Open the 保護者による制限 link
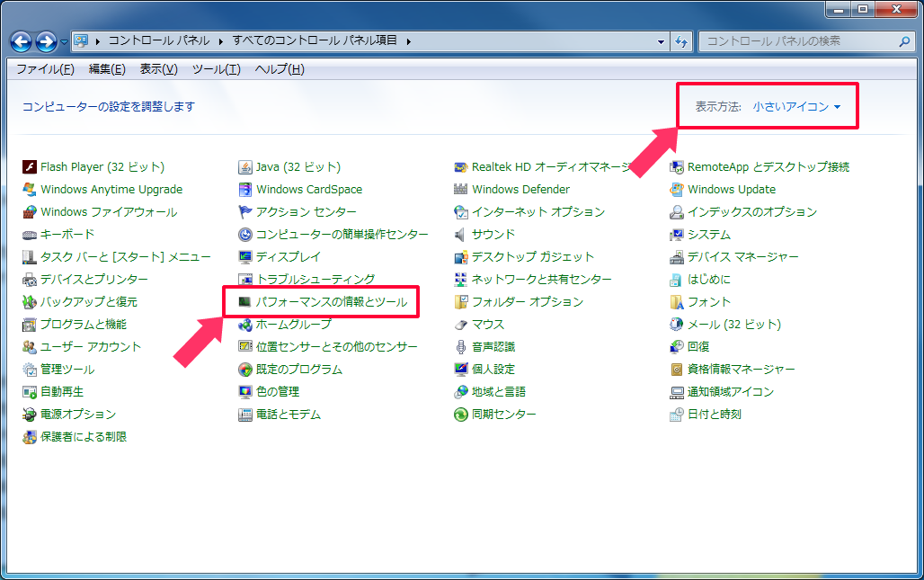924x580 pixels. 84,437
